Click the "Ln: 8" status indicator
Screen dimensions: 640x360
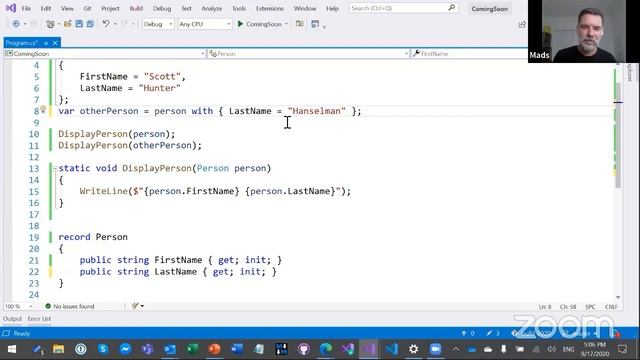click(545, 307)
